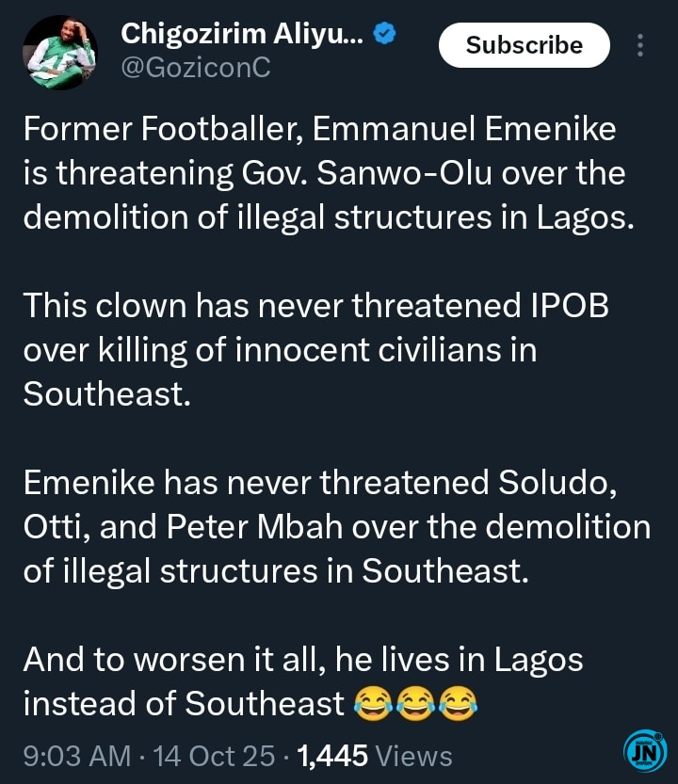
Task: Click the first laughing-crying emoji
Action: pyautogui.click(x=372, y=704)
